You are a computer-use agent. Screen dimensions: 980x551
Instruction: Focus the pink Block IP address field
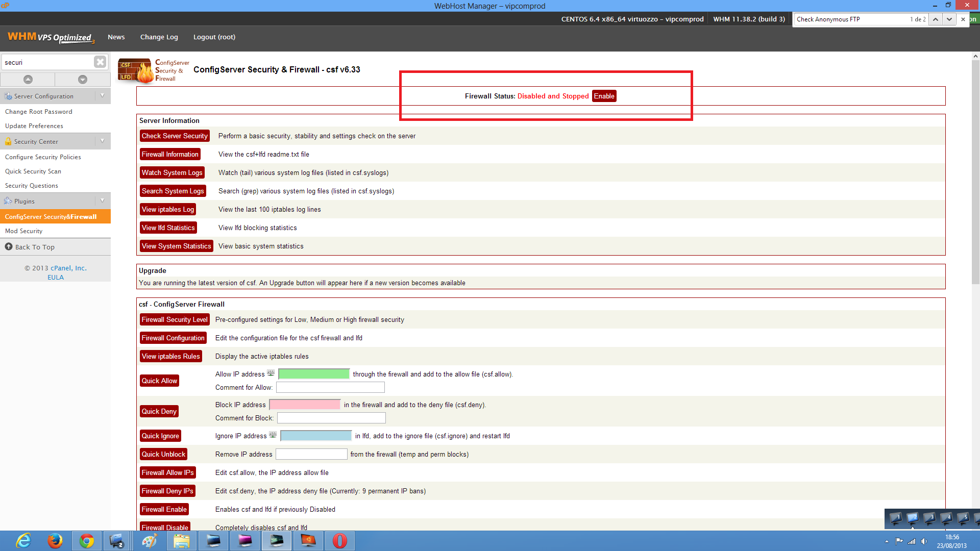point(305,405)
